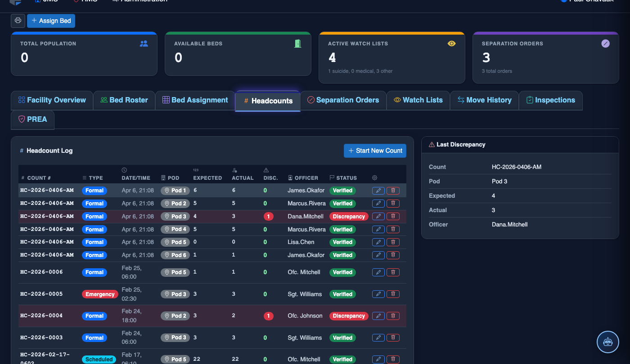This screenshot has height=364, width=630.
Task: Edit headcount HC-2026-0004
Action: [378, 316]
